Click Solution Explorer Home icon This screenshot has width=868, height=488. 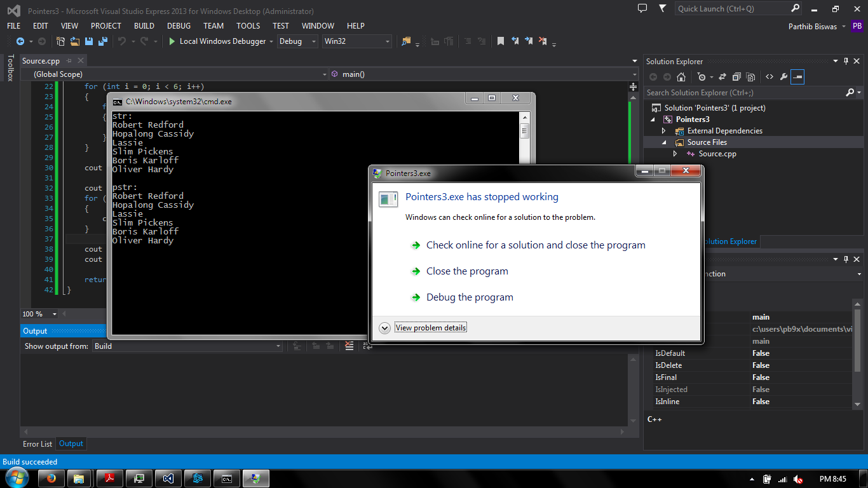click(681, 77)
